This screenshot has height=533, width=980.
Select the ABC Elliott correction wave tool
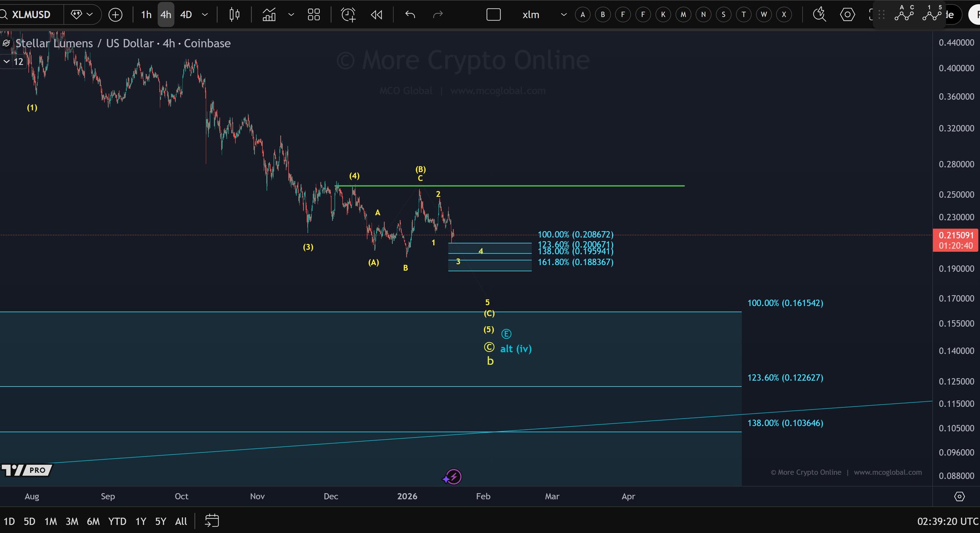[x=904, y=14]
